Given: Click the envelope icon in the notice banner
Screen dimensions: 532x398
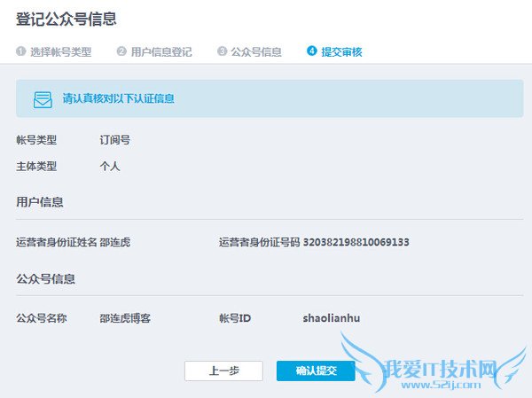Looking at the screenshot, I should 43,99.
